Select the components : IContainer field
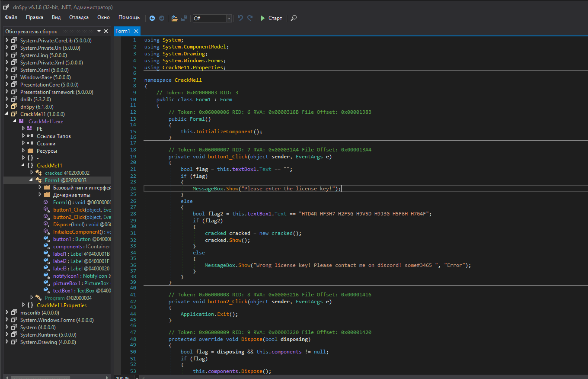Viewport: 588px width, 379px height. [x=82, y=246]
